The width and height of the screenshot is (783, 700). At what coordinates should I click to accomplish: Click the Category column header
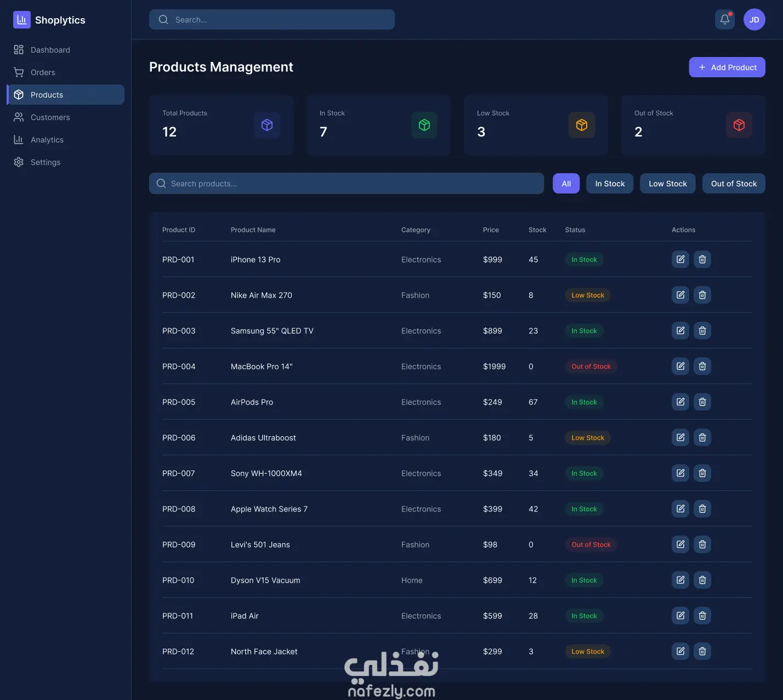point(416,230)
